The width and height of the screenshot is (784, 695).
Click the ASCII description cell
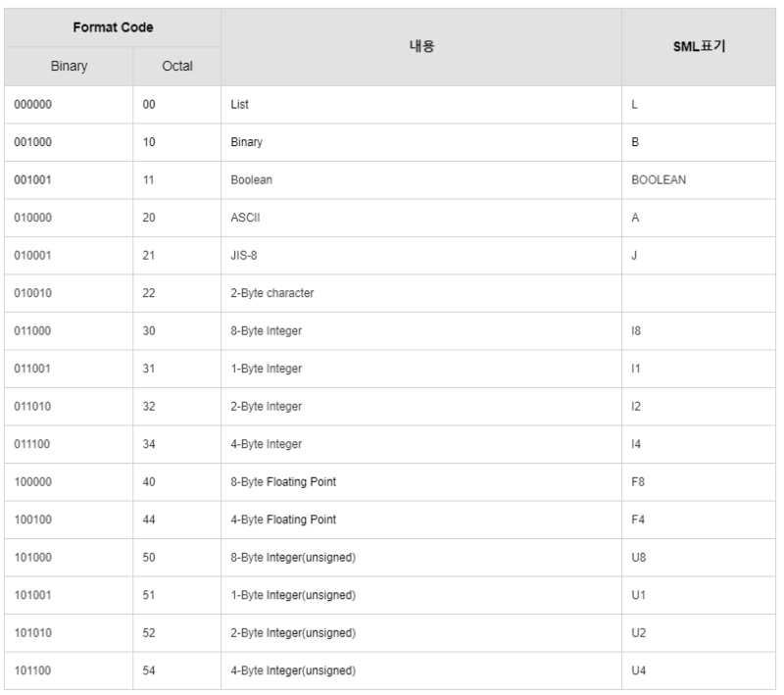coord(421,218)
